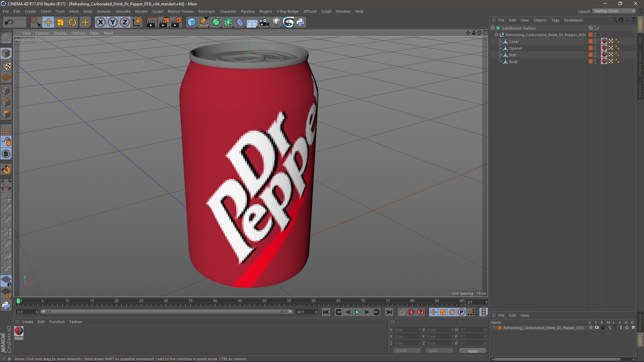Viewport: 644px width, 362px height.
Task: Toggle visibility dots for Body object
Action: pos(595,62)
